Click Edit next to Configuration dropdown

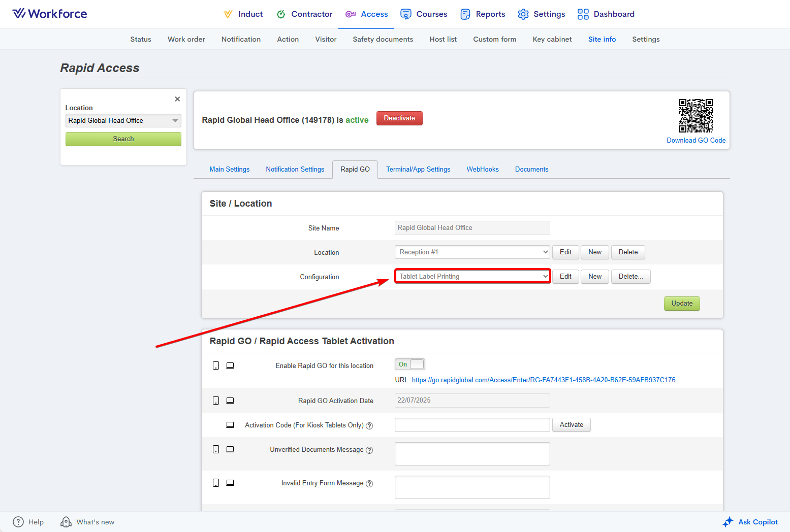point(565,277)
